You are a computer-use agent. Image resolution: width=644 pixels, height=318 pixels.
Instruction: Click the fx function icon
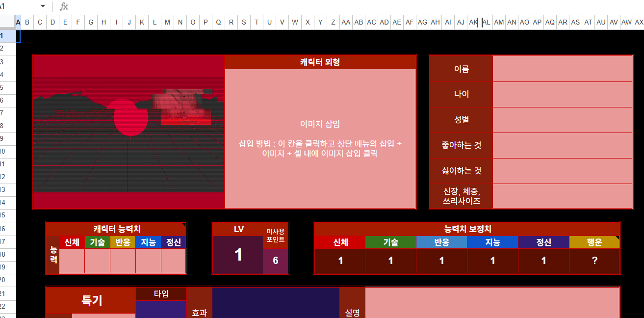(x=64, y=6)
